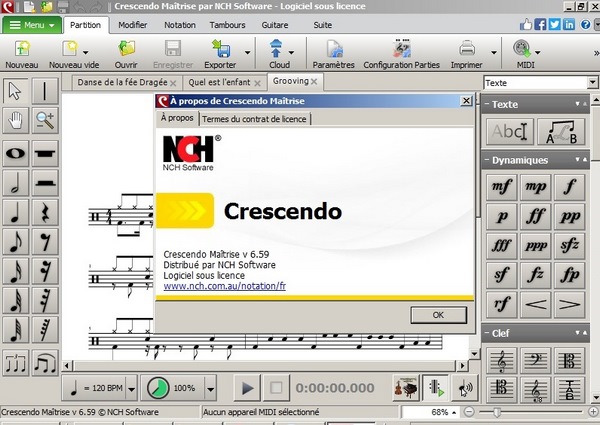
Task: Select the half note
Action: [x=16, y=183]
